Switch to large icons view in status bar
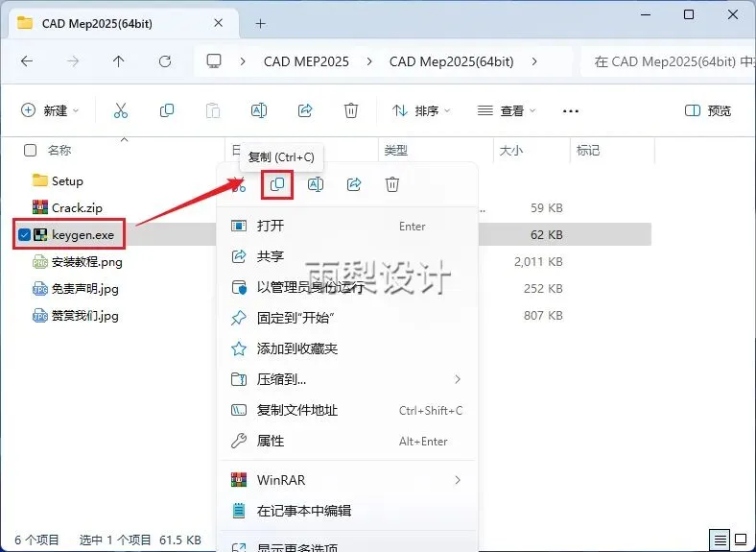 coord(741,540)
